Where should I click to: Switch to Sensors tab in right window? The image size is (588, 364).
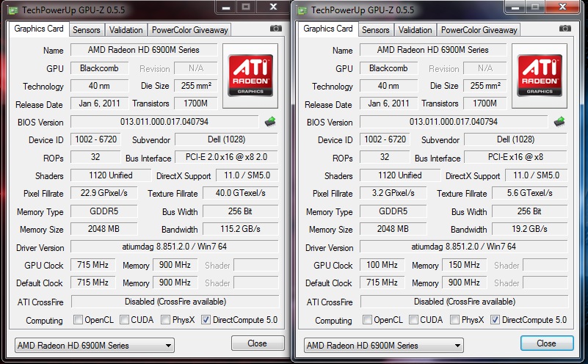point(375,30)
